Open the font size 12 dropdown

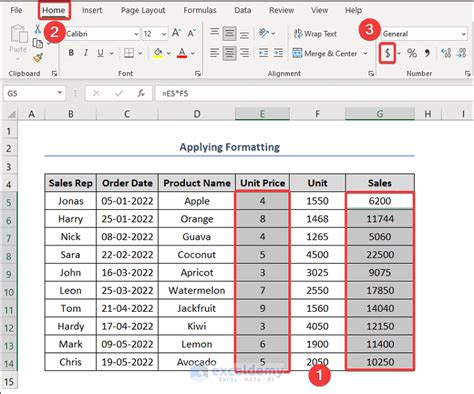click(x=164, y=34)
